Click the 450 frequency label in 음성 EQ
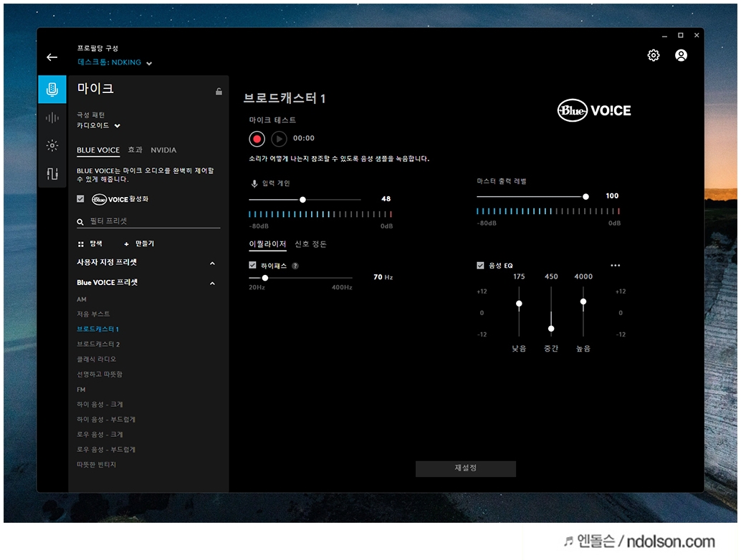This screenshot has height=560, width=741. tap(551, 276)
